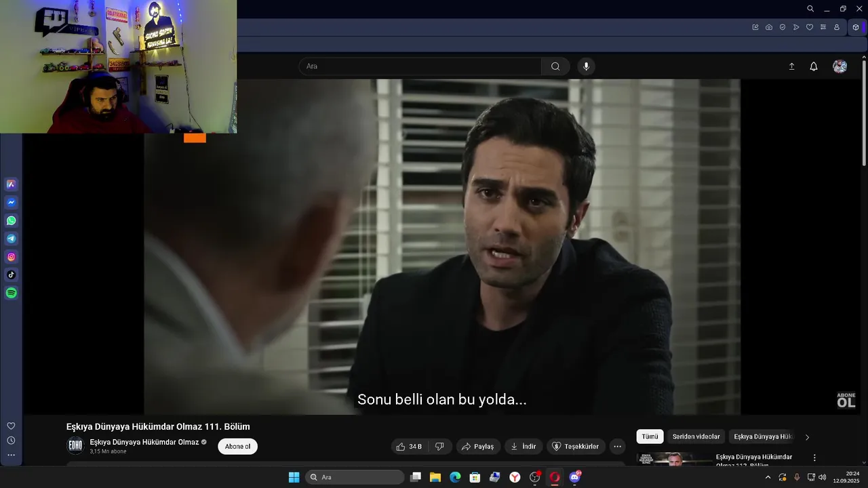The height and width of the screenshot is (488, 868).
Task: Click YouTube create upload icon
Action: [791, 66]
